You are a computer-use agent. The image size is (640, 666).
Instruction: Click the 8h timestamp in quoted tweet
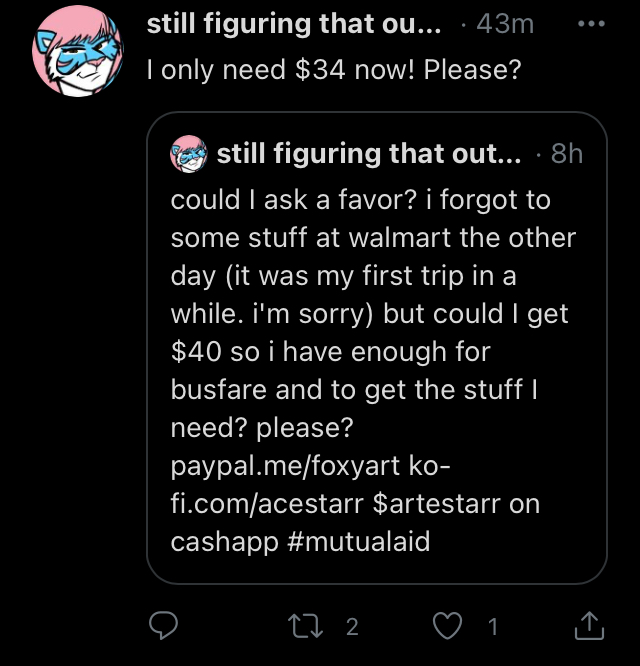click(x=567, y=154)
